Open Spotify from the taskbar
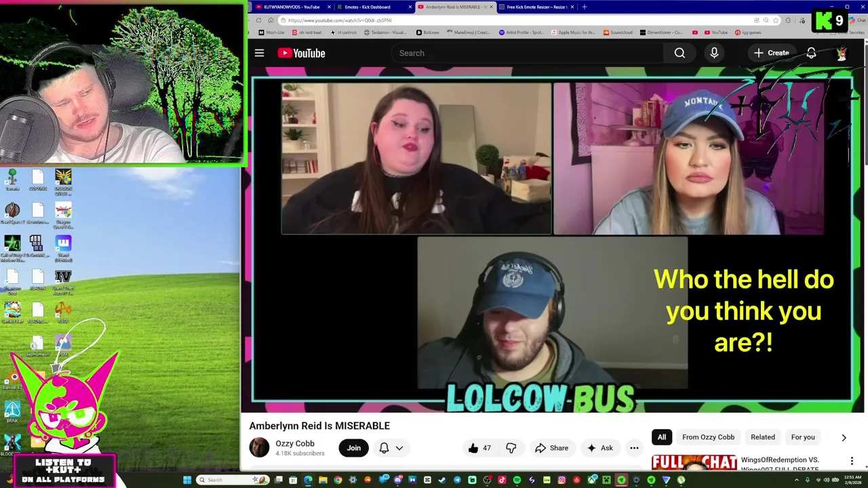Image resolution: width=868 pixels, height=488 pixels. pos(517,481)
